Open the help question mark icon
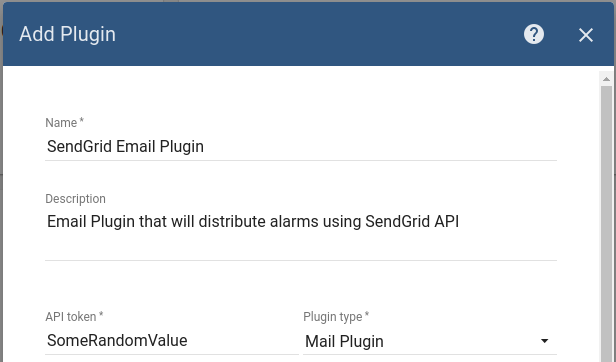Image resolution: width=616 pixels, height=362 pixels. (x=534, y=35)
